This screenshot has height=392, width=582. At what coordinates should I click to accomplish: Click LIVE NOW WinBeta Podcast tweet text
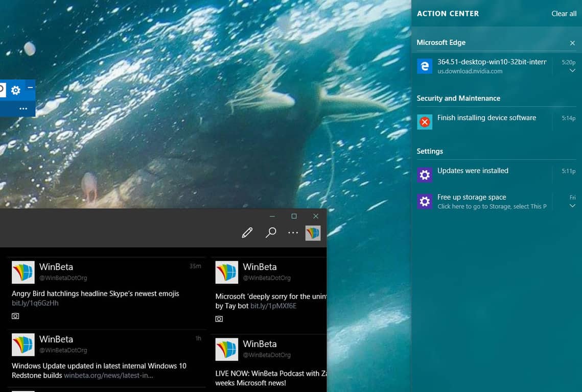pos(271,378)
